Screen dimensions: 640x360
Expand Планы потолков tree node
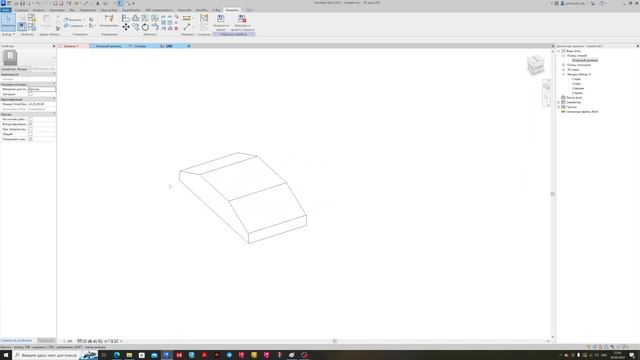pos(564,65)
